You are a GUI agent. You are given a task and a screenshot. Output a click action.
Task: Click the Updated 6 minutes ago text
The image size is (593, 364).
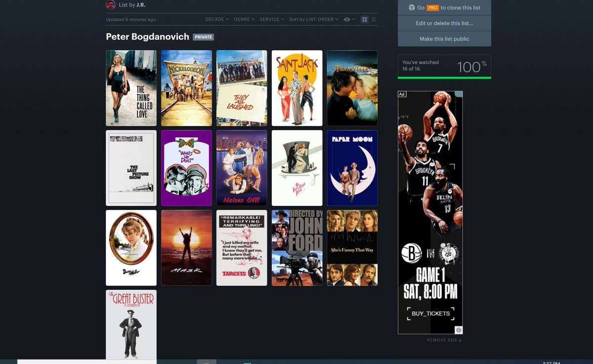coord(131,20)
